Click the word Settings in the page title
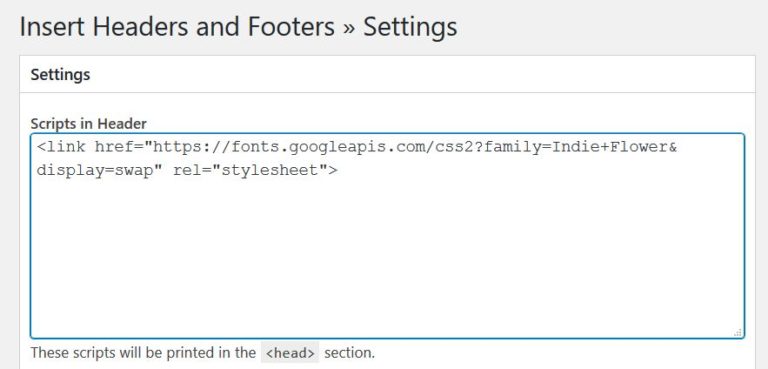The width and height of the screenshot is (768, 369). coord(410,27)
